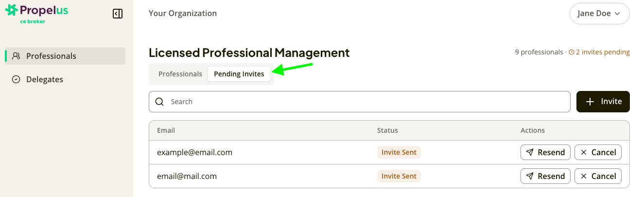Click the Professionals people icon in sidebar

coord(16,56)
